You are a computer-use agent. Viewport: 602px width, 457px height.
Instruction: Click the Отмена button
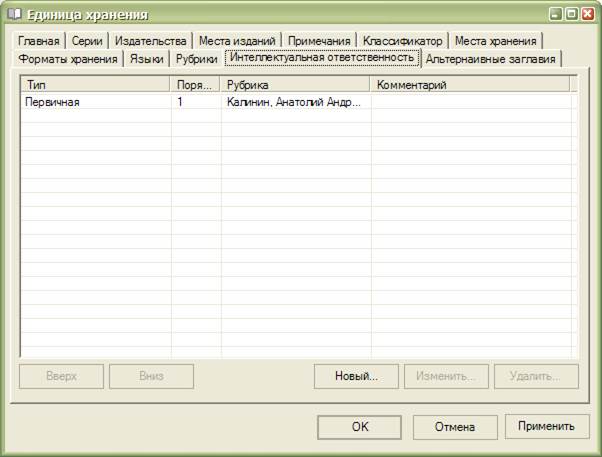454,427
